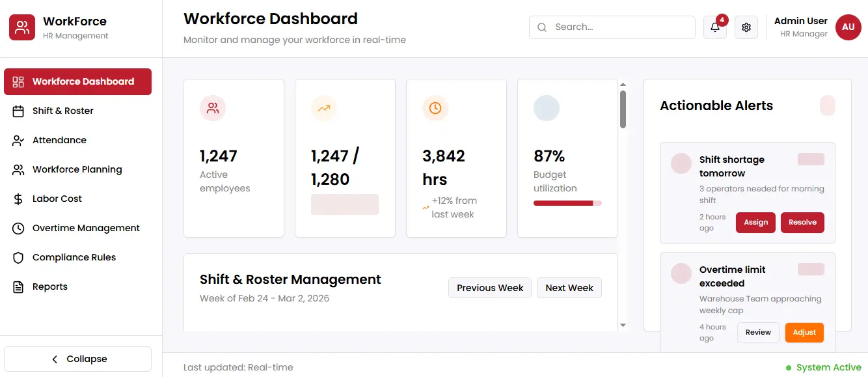The height and width of the screenshot is (377, 868).
Task: Open Compliance Rules section
Action: coord(74,257)
